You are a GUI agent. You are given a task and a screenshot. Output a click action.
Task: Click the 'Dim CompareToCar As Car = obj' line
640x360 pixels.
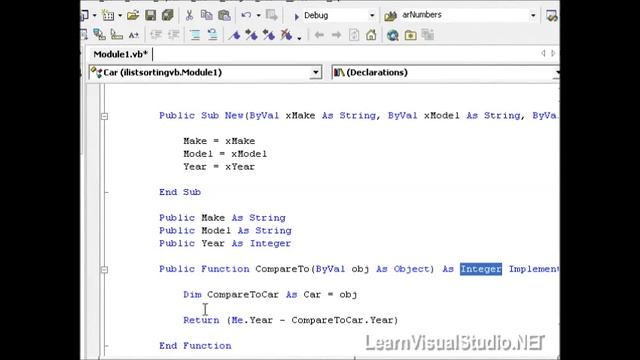click(x=270, y=294)
